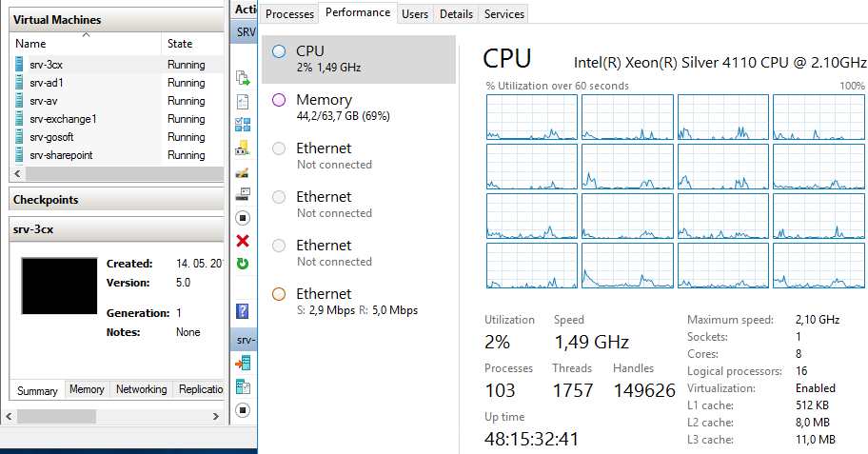Click left arrow of VM list scrollbar
Screen dimensions: 868x454
(x=17, y=174)
